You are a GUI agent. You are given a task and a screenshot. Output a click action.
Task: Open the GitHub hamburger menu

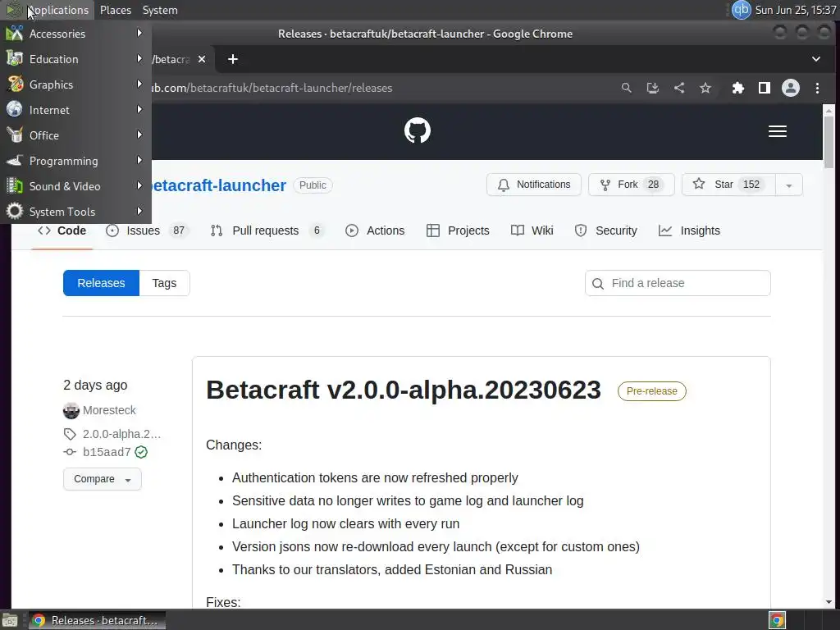[778, 131]
